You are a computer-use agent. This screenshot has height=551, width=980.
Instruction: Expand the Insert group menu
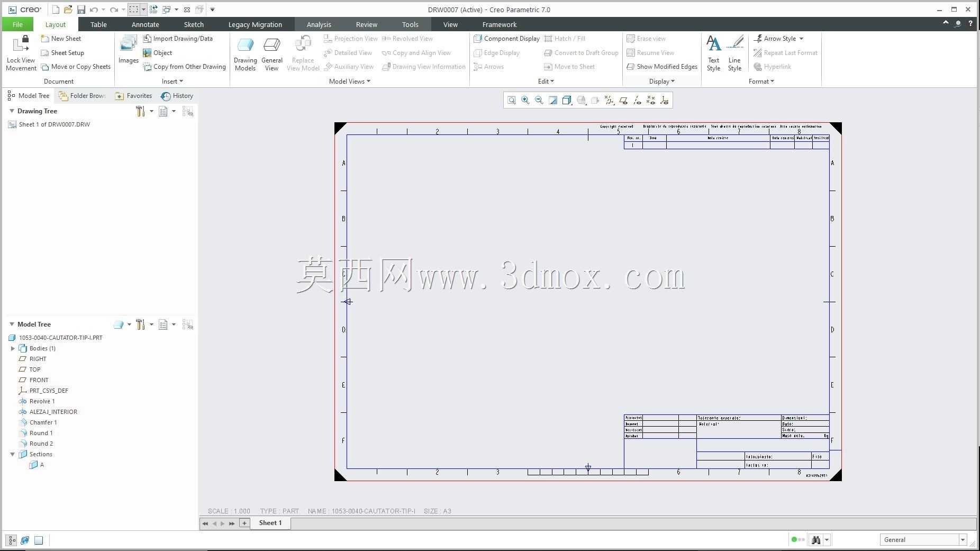click(x=173, y=81)
